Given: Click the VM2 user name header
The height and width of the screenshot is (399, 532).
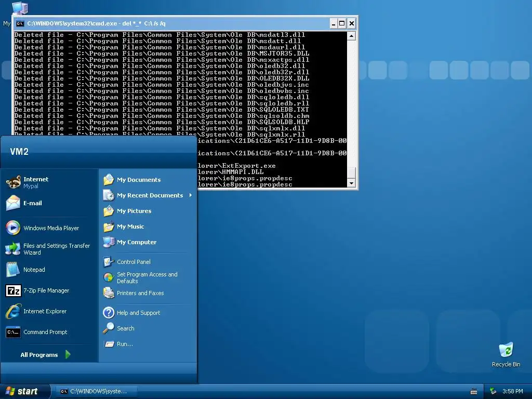Looking at the screenshot, I should click(19, 152).
